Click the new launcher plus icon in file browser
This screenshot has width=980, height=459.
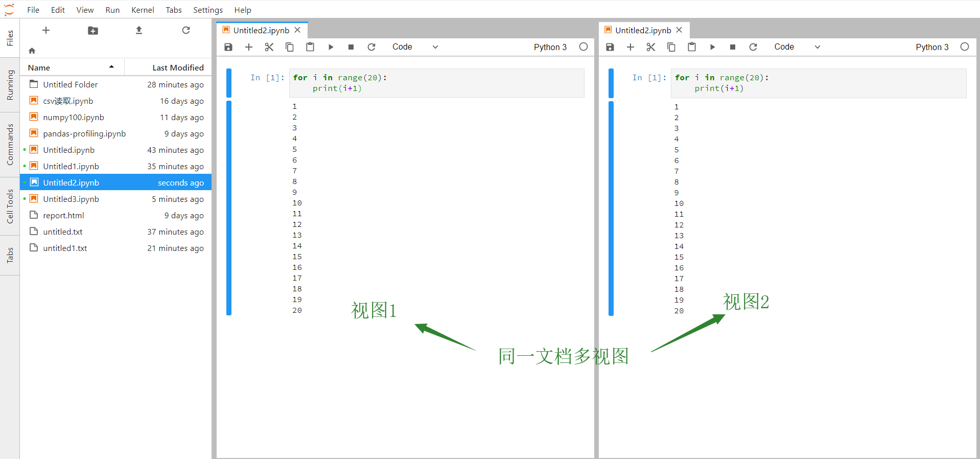point(46,31)
